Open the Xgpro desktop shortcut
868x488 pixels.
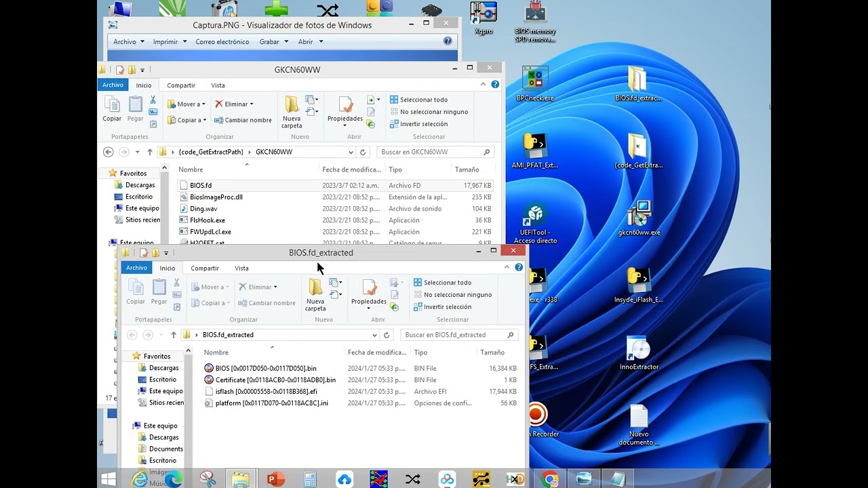click(x=484, y=18)
